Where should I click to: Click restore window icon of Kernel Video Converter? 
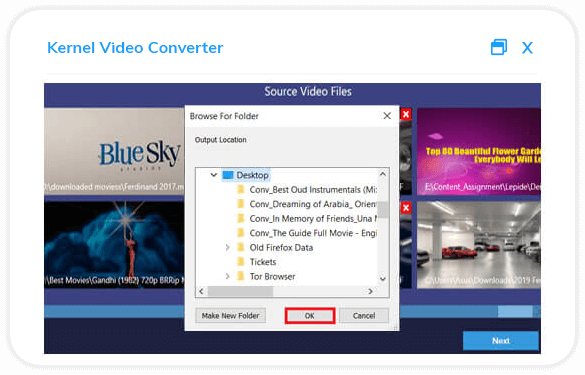point(499,47)
